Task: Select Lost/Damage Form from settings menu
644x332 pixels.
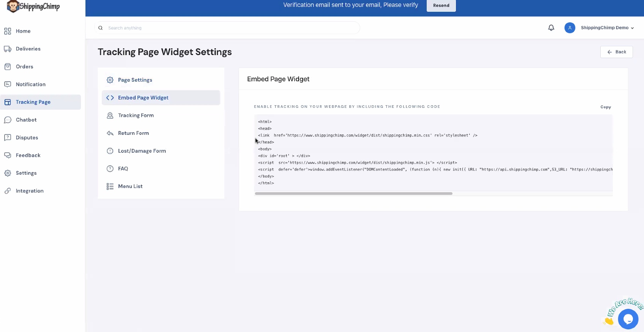Action: 142,151
